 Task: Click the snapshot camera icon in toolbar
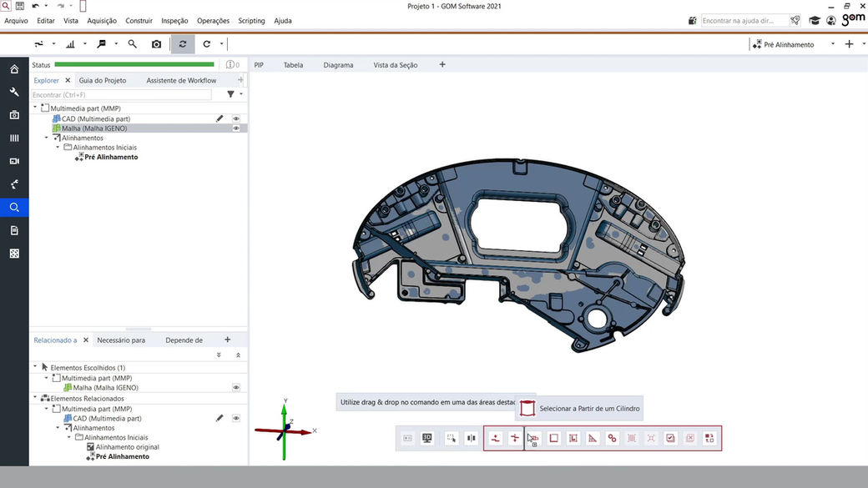tap(156, 44)
